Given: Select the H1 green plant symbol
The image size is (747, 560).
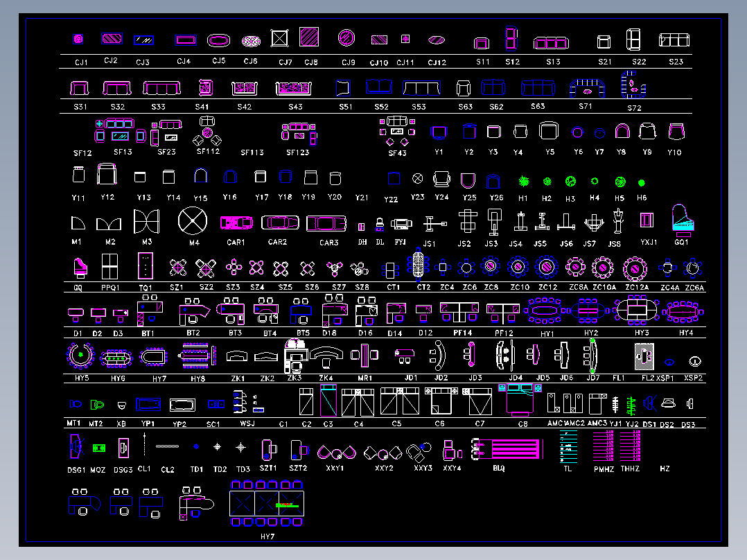Looking at the screenshot, I should click(524, 181).
